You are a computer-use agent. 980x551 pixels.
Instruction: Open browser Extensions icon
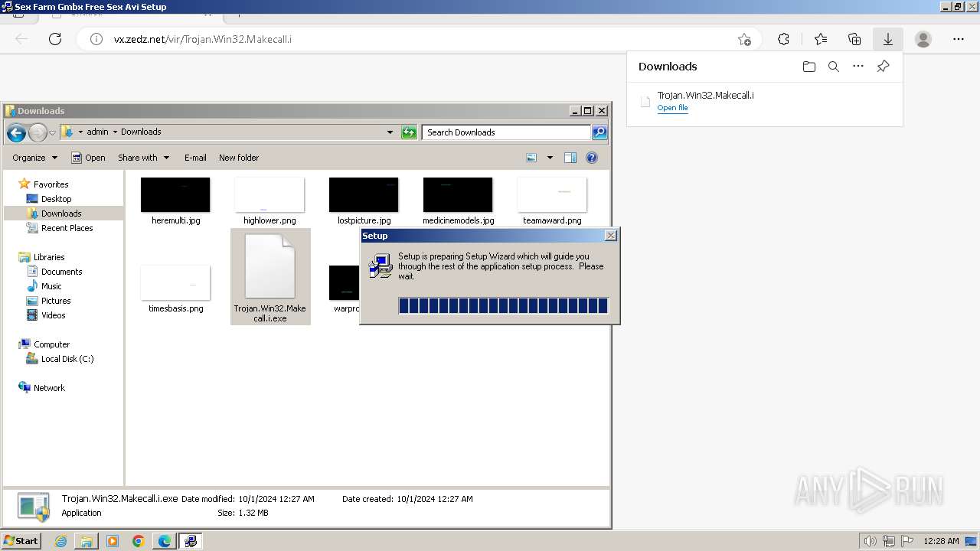pyautogui.click(x=783, y=39)
